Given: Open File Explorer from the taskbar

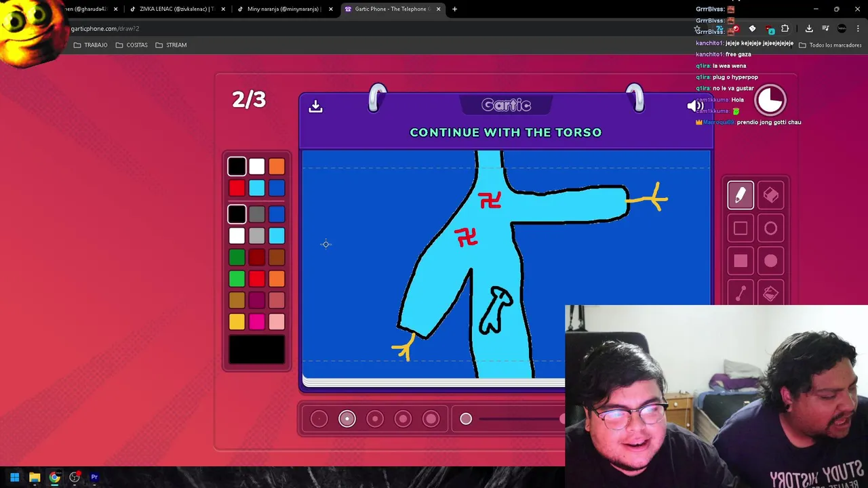Looking at the screenshot, I should point(35,477).
